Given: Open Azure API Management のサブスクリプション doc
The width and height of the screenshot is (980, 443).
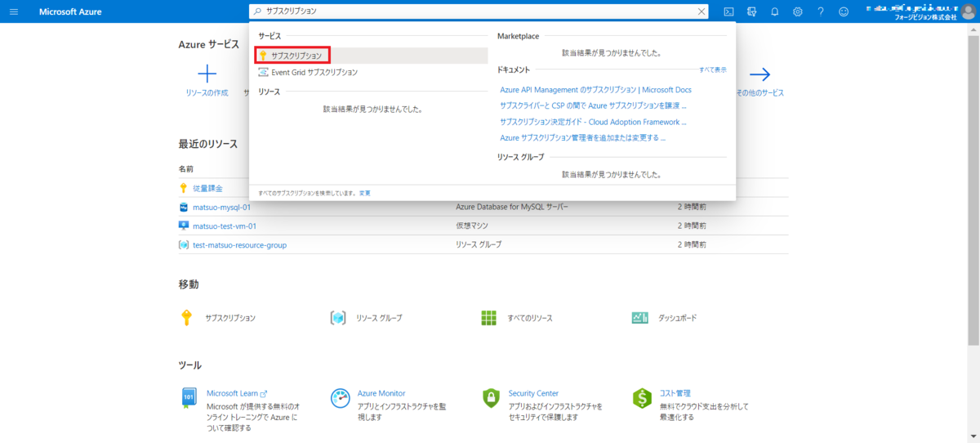Looking at the screenshot, I should tap(595, 90).
